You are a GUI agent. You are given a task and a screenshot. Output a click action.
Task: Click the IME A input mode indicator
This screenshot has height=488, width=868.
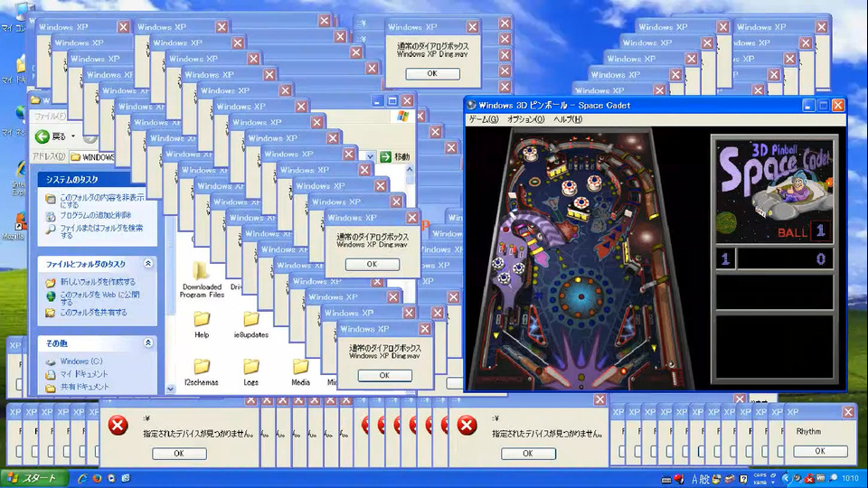[694, 479]
